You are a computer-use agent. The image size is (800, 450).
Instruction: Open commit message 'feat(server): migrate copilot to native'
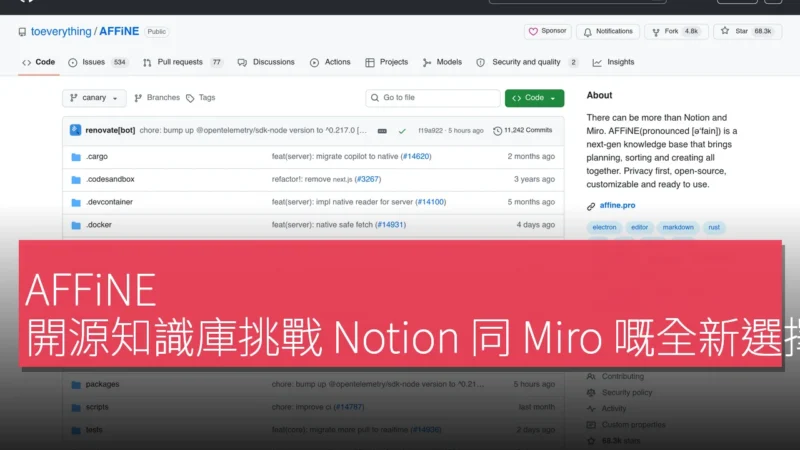coord(335,157)
